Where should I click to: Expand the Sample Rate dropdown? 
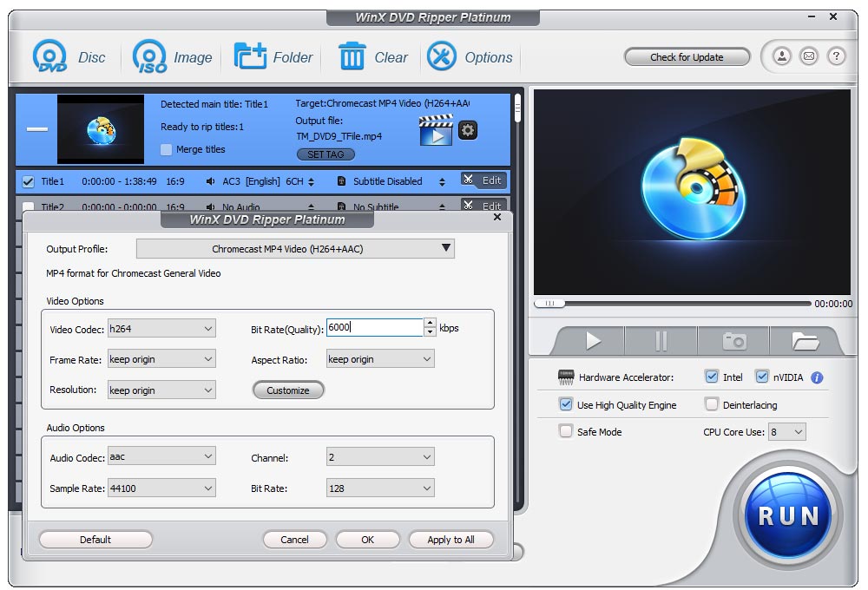tap(161, 488)
